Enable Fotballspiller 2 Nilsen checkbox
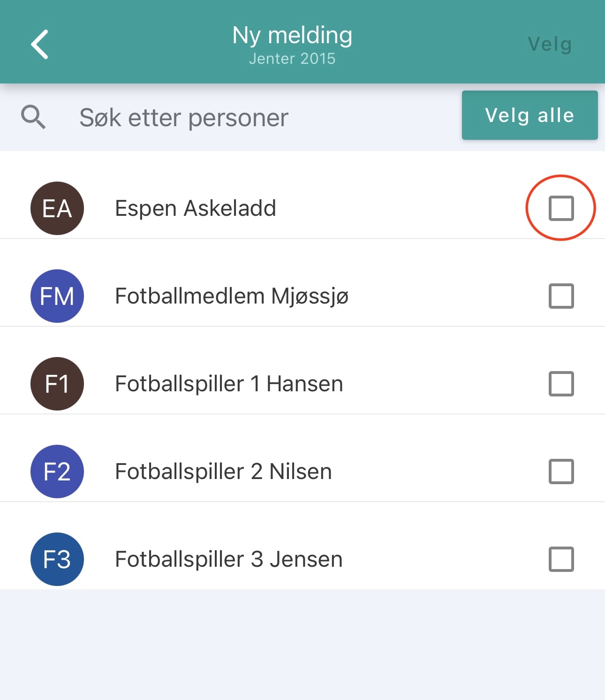The image size is (605, 700). [561, 472]
